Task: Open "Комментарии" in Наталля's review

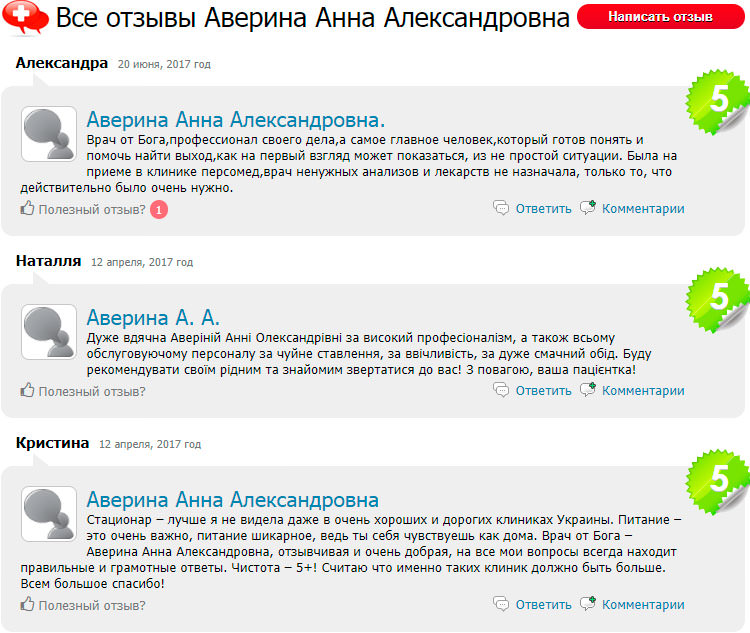Action: pos(643,390)
